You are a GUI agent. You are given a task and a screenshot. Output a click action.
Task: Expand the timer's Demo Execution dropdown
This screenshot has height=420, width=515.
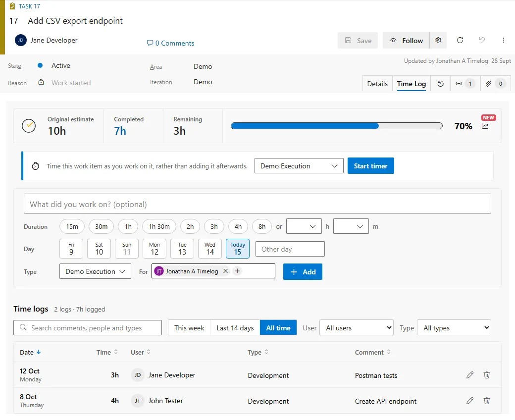pyautogui.click(x=299, y=166)
